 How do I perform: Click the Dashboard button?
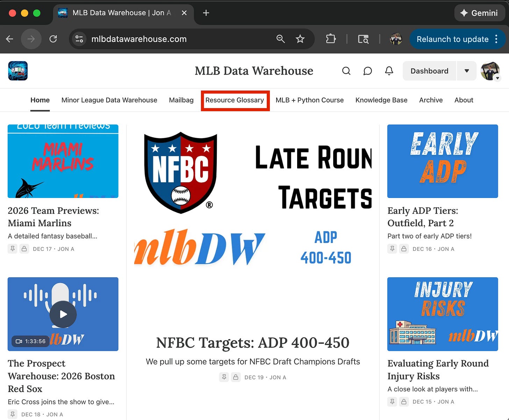(429, 71)
